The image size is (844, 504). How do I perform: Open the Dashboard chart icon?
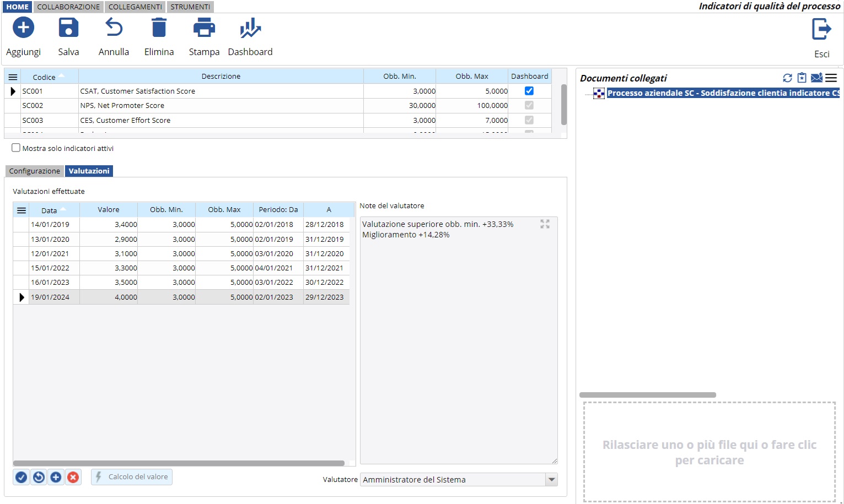pos(250,28)
